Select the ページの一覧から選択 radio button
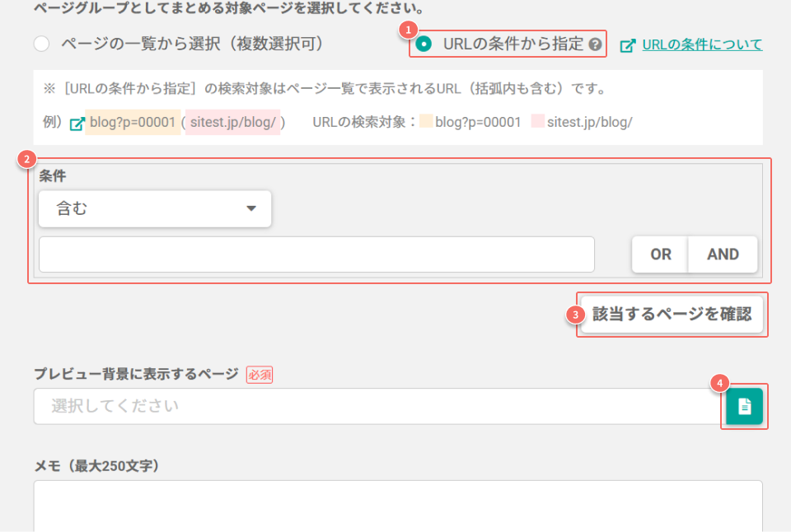Image resolution: width=791 pixels, height=532 pixels. coord(41,44)
